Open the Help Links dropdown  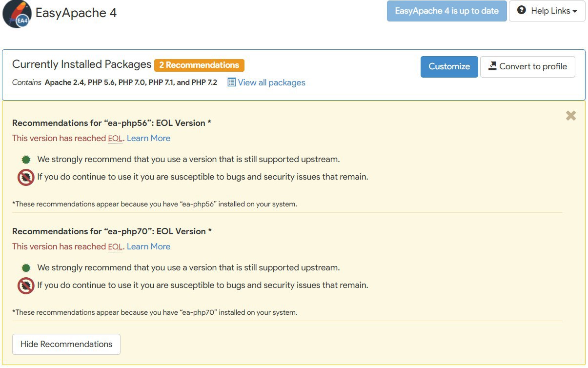547,11
